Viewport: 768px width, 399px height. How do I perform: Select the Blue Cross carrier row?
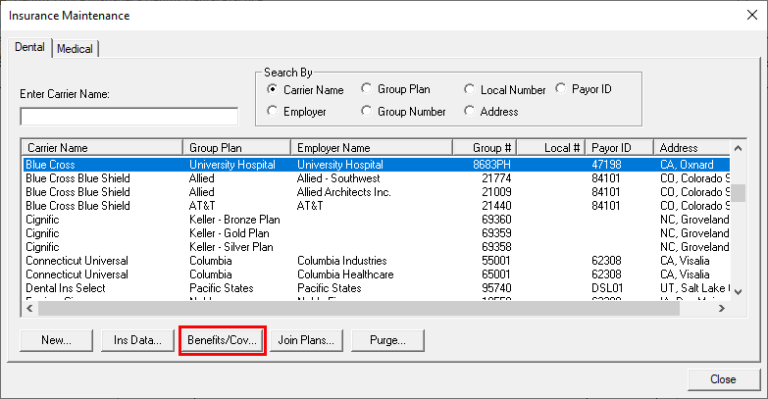tap(376, 164)
